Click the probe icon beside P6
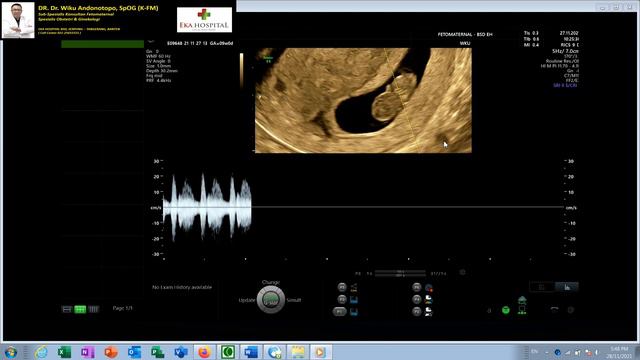The height and width of the screenshot is (360, 640). point(429,312)
